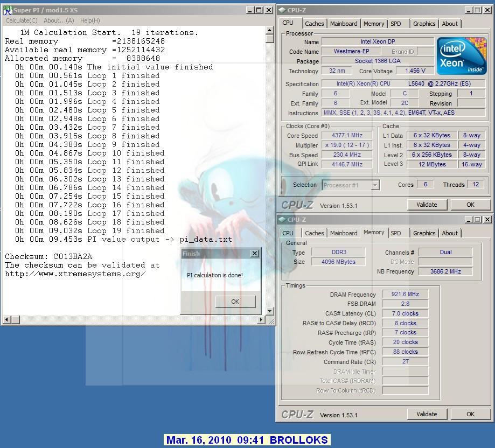The image size is (495, 448).
Task: Click the Checksum: C013BA2A line
Action: [48, 256]
